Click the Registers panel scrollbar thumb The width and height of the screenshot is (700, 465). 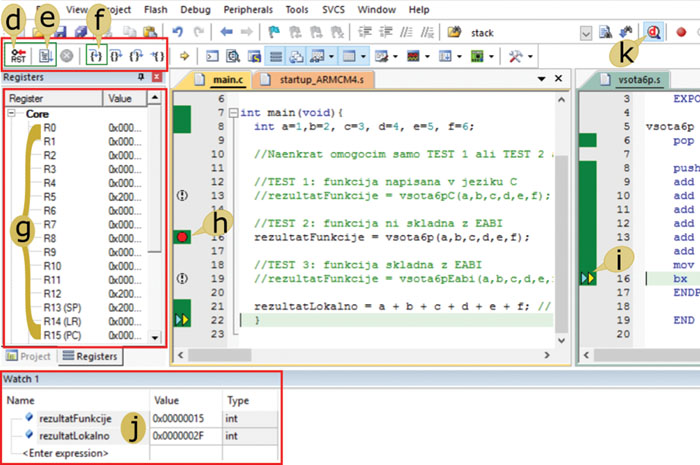click(154, 179)
